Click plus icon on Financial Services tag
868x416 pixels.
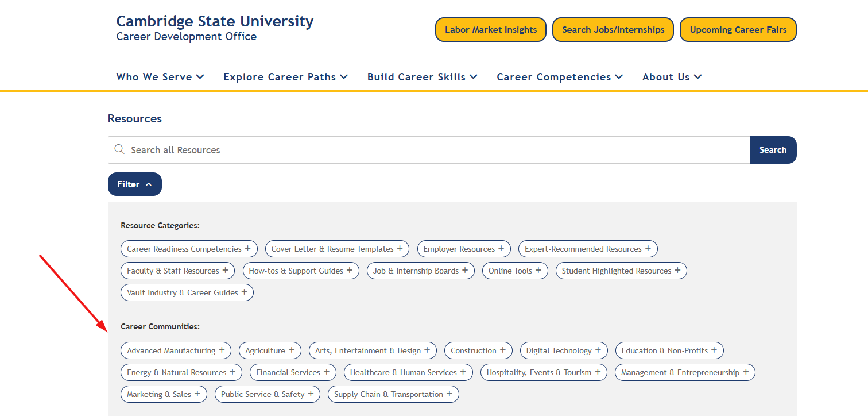tap(327, 372)
